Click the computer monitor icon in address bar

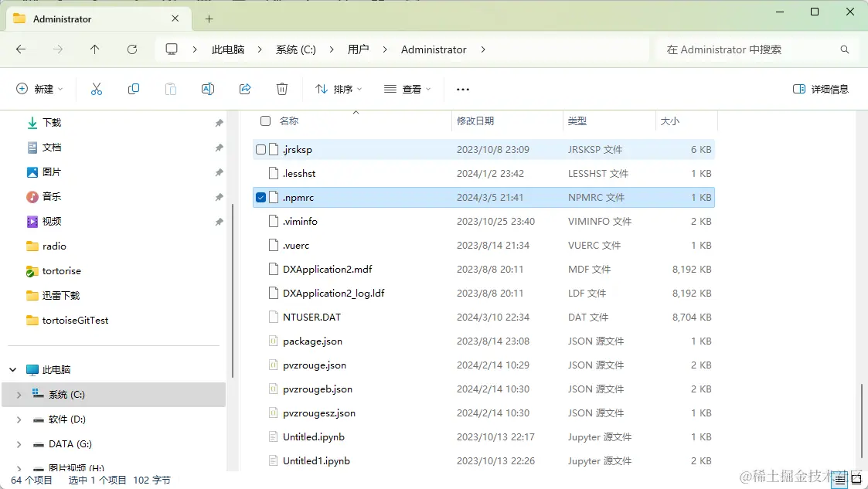[172, 49]
